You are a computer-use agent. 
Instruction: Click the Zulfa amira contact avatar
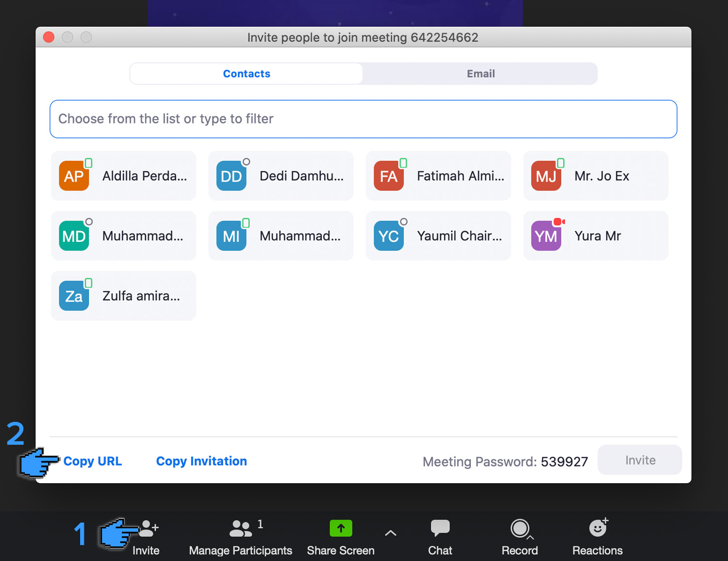[74, 295]
